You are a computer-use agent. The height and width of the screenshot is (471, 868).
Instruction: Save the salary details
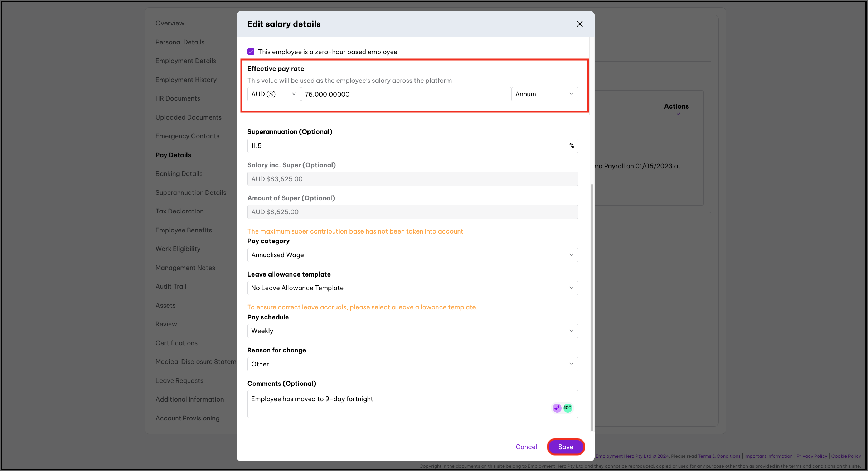click(566, 447)
